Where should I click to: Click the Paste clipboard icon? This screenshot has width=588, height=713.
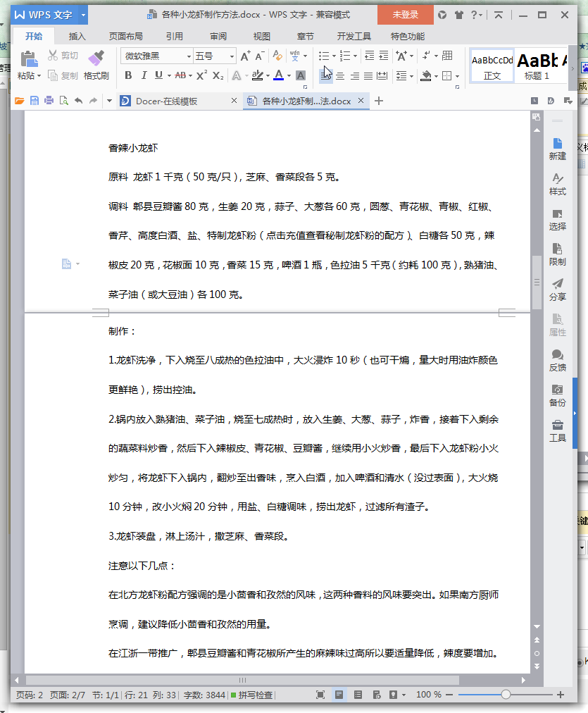click(x=29, y=59)
